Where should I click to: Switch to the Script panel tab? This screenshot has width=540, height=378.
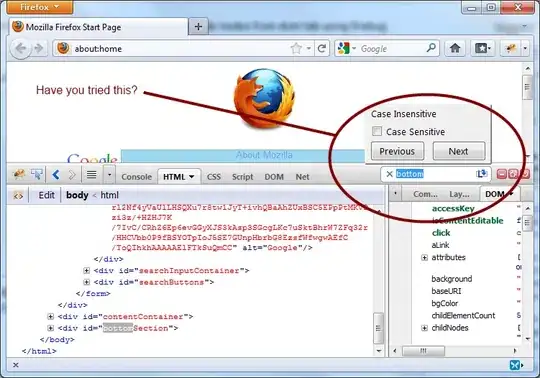point(242,177)
